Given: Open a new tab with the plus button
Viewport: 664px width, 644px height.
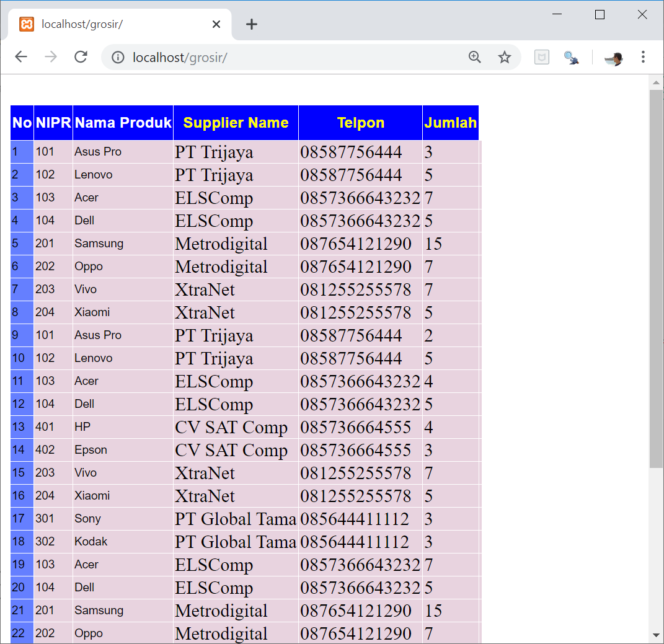Looking at the screenshot, I should (251, 24).
